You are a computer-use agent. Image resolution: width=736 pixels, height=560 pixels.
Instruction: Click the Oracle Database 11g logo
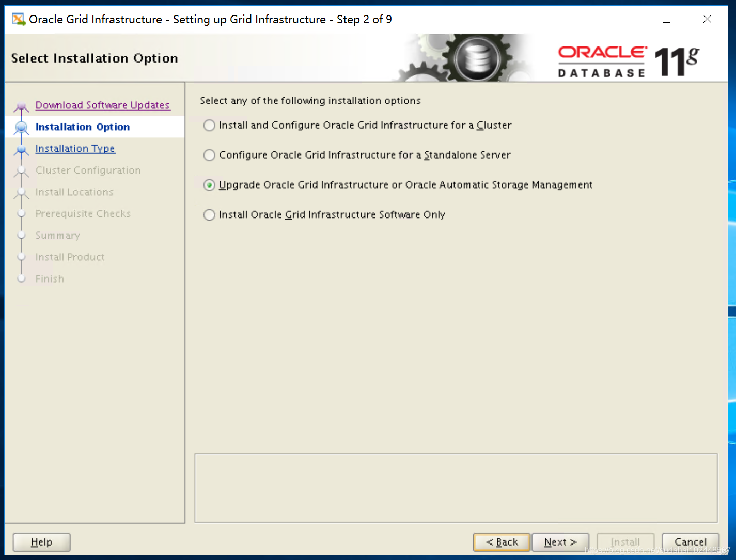(629, 62)
